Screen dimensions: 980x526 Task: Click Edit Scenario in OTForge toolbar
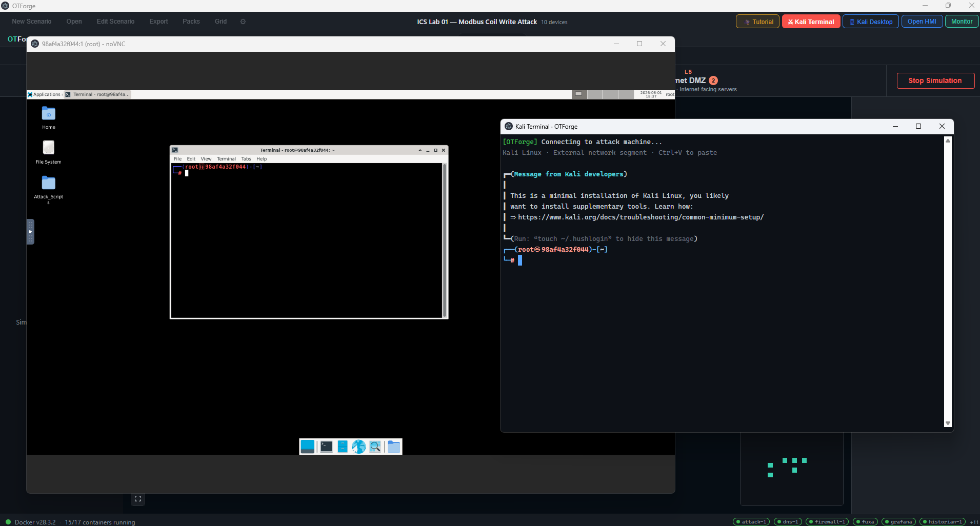coord(115,22)
